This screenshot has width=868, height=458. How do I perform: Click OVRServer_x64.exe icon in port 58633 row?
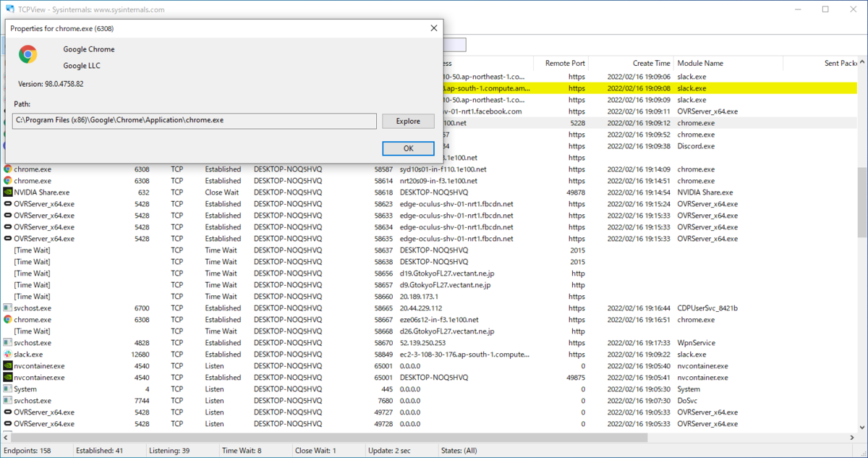(8, 216)
